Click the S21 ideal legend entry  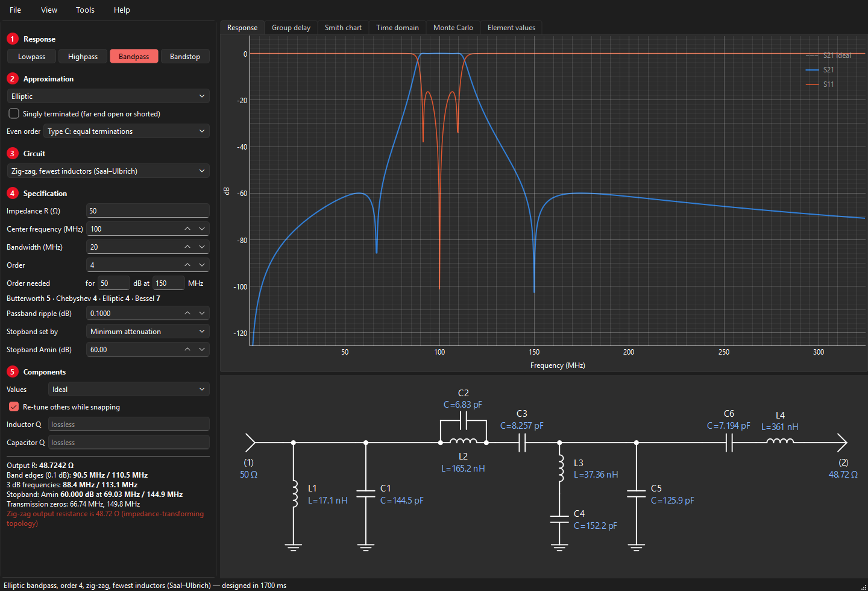click(829, 55)
